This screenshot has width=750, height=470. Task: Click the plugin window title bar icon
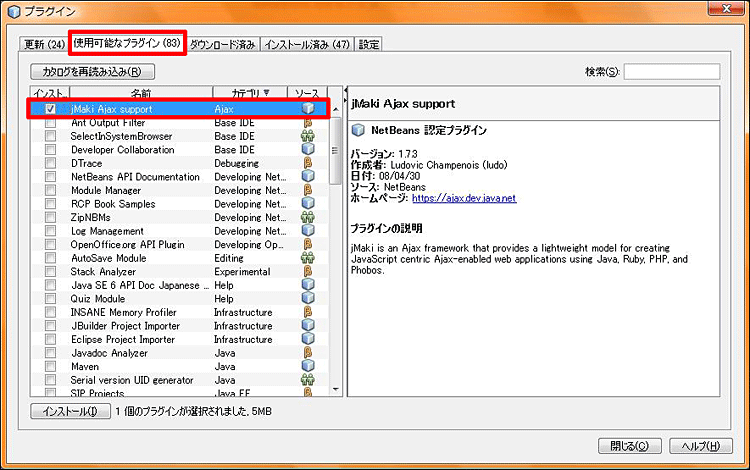pos(13,11)
